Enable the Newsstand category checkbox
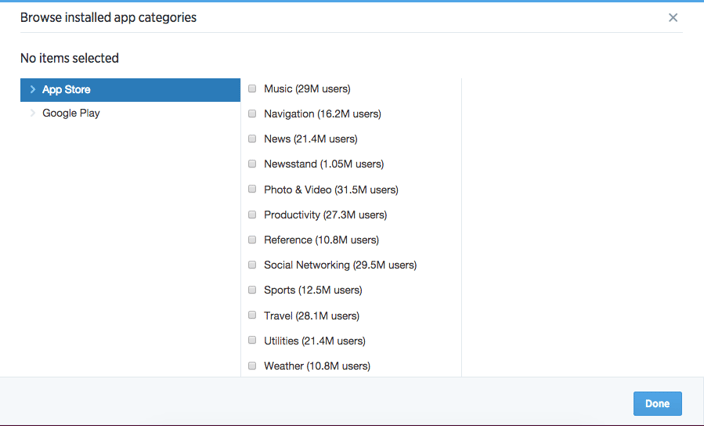This screenshot has width=704, height=426. click(x=252, y=164)
